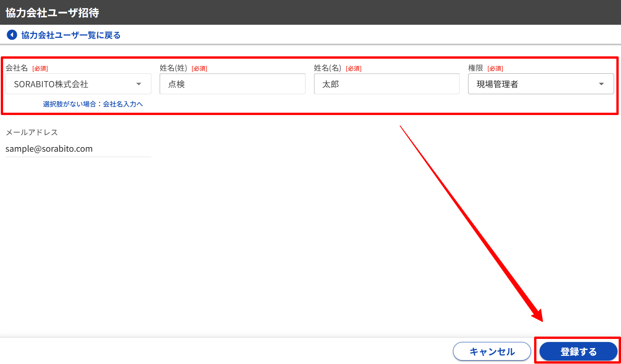This screenshot has height=364, width=621.
Task: Click the 必須 marker beside 会社名
Action: coord(40,69)
